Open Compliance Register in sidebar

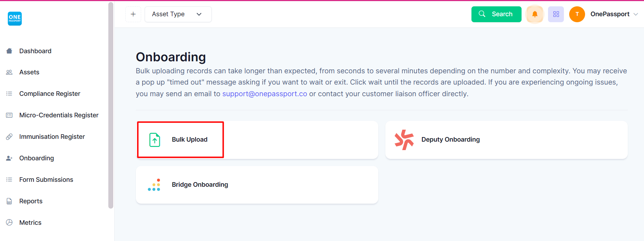coord(50,94)
